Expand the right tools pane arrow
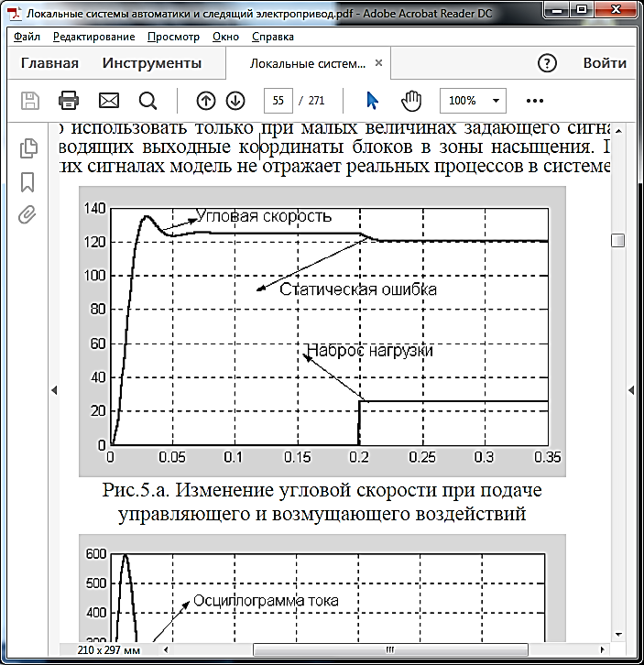This screenshot has width=644, height=665. 630,389
